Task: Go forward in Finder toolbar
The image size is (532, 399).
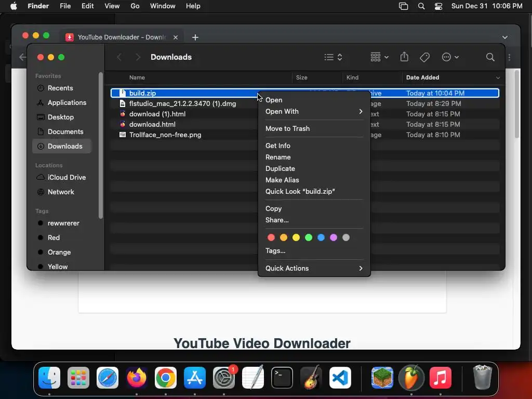Action: coord(137,57)
